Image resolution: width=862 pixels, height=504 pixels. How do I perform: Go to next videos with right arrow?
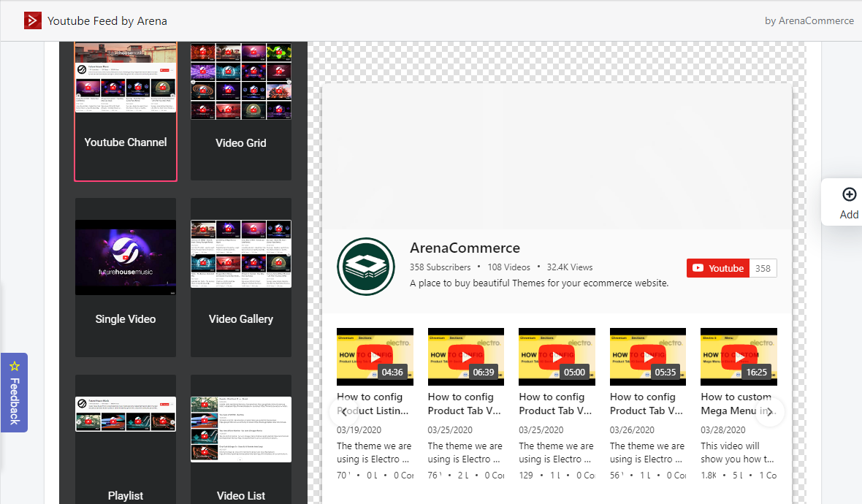[770, 412]
